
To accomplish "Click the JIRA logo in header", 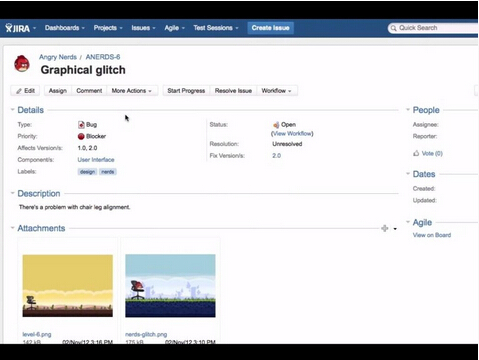I will coord(17,28).
